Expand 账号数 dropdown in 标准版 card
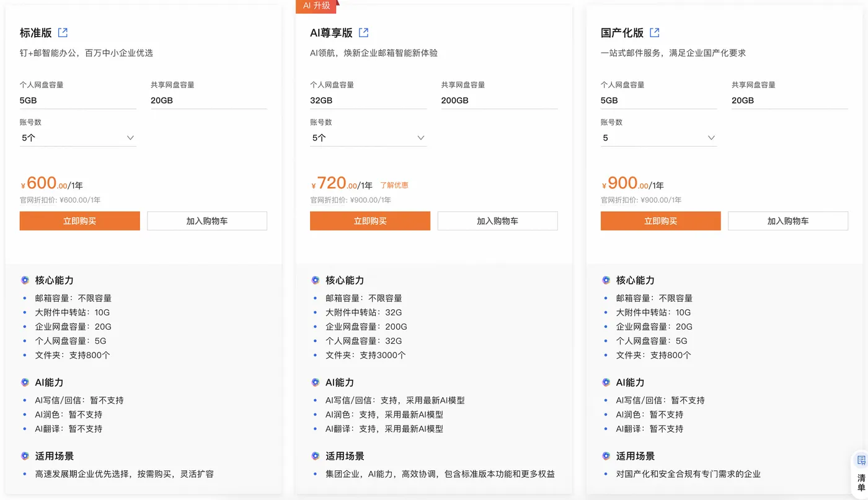Screen dimensions: 868x500 point(78,138)
